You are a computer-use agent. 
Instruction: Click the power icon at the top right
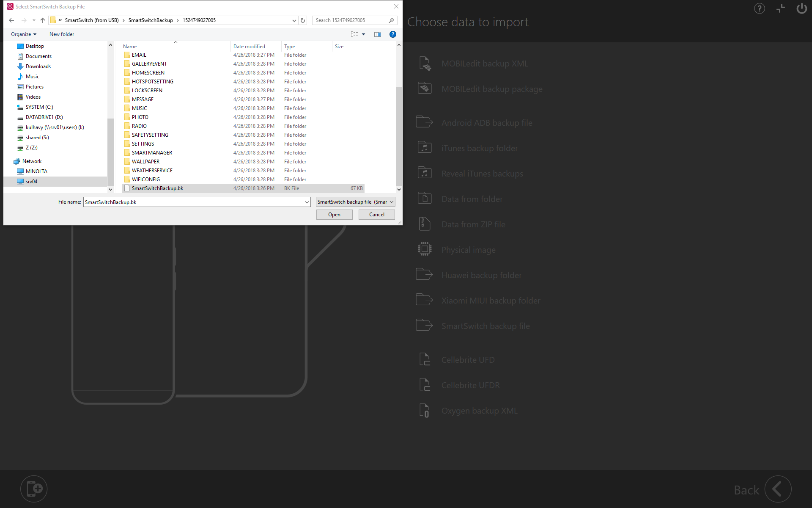(801, 8)
